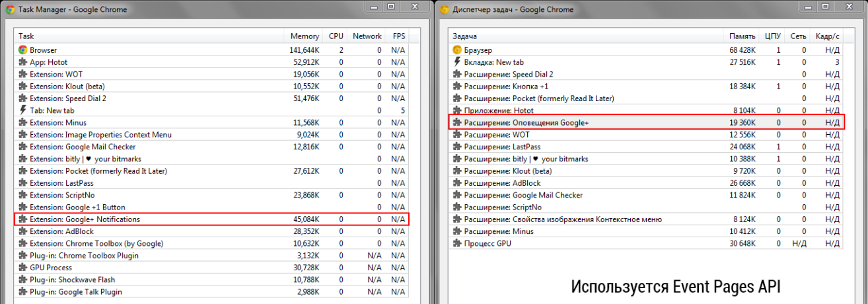This screenshot has width=868, height=304.
Task: Select the Extension: Google+ Notifications row
Action: (212, 219)
